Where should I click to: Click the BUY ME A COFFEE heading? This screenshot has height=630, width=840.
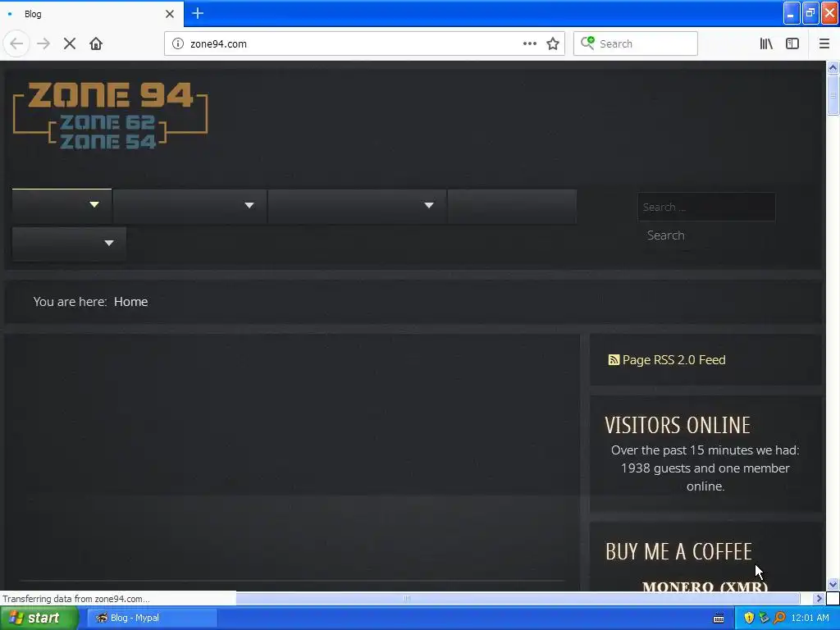pyautogui.click(x=678, y=552)
